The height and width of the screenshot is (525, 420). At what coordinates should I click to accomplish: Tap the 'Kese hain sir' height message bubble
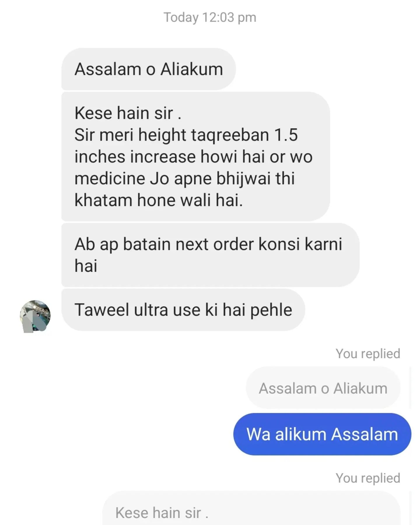coord(195,156)
